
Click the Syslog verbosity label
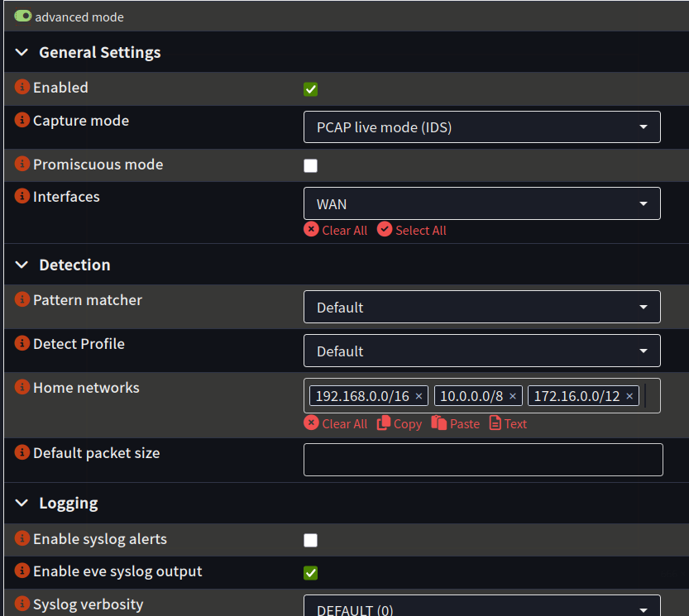89,604
